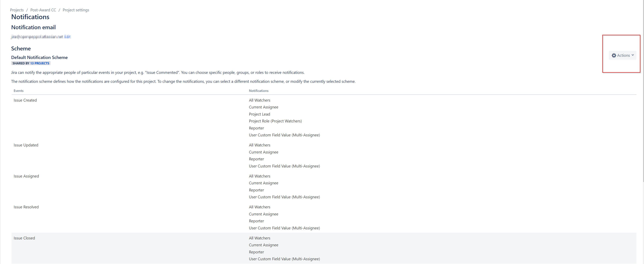Click the Notifications column header
644x264 pixels.
tap(258, 91)
